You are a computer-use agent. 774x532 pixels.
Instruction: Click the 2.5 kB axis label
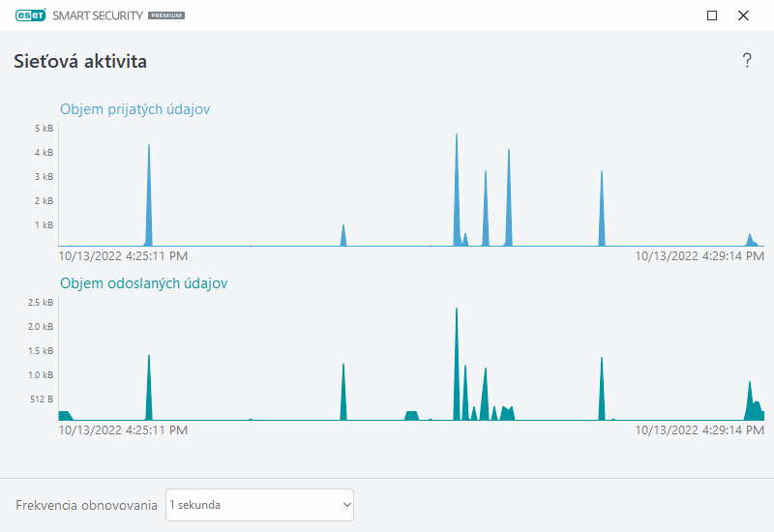[41, 303]
